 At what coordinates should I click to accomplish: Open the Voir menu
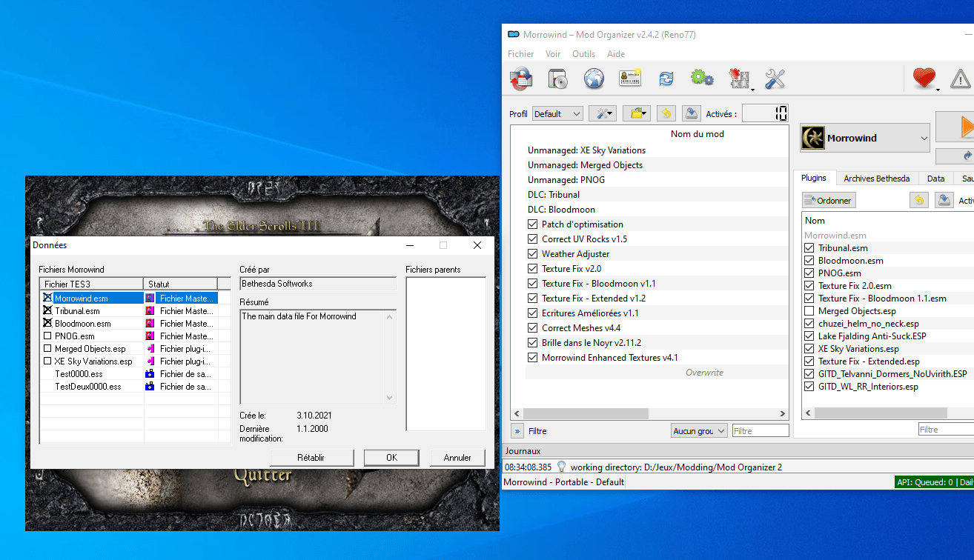point(553,54)
